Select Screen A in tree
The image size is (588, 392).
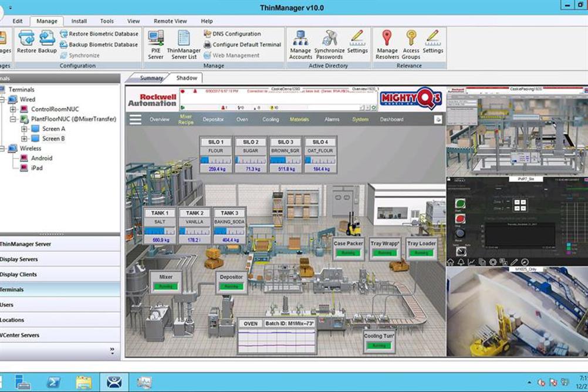tap(53, 129)
